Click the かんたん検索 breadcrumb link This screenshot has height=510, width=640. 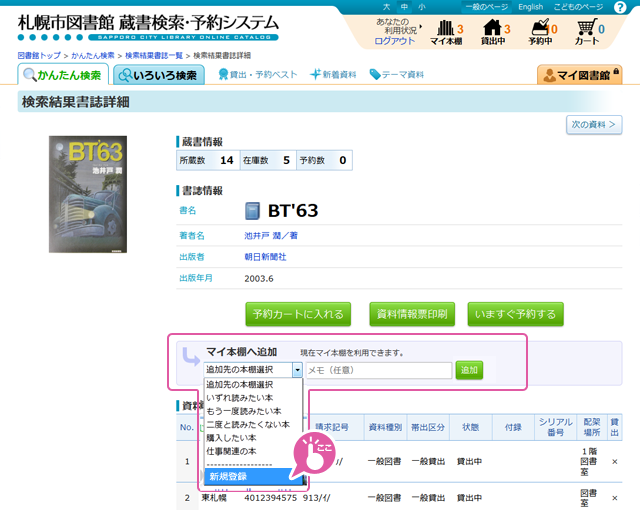(x=93, y=55)
